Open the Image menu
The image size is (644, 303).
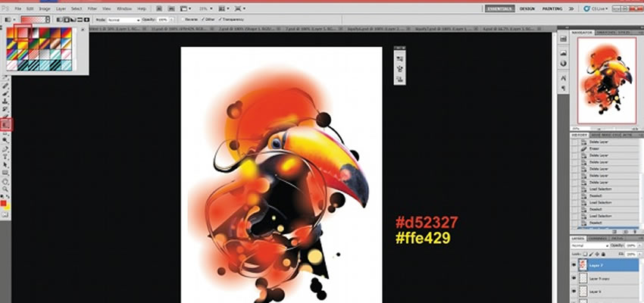45,8
